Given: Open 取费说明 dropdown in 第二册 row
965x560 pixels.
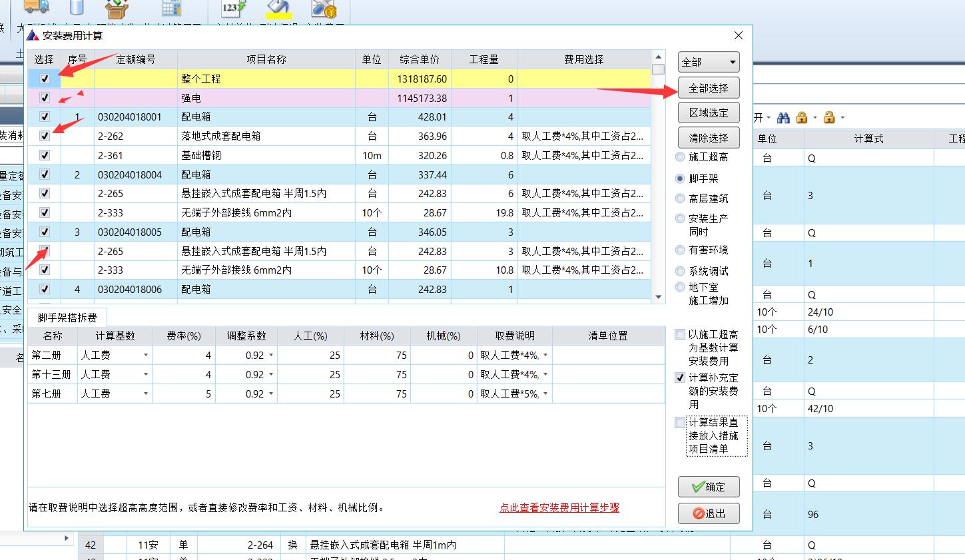Looking at the screenshot, I should 545,356.
